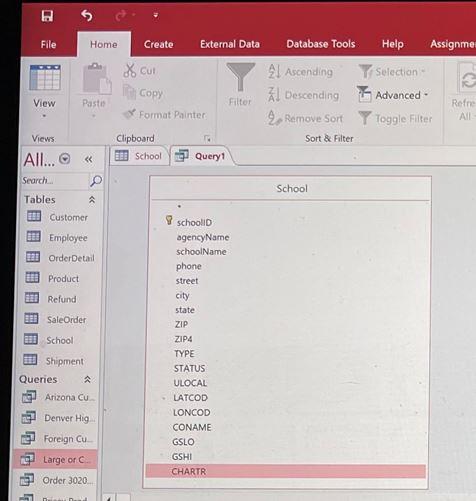Click the magnifier search icon

tap(96, 181)
